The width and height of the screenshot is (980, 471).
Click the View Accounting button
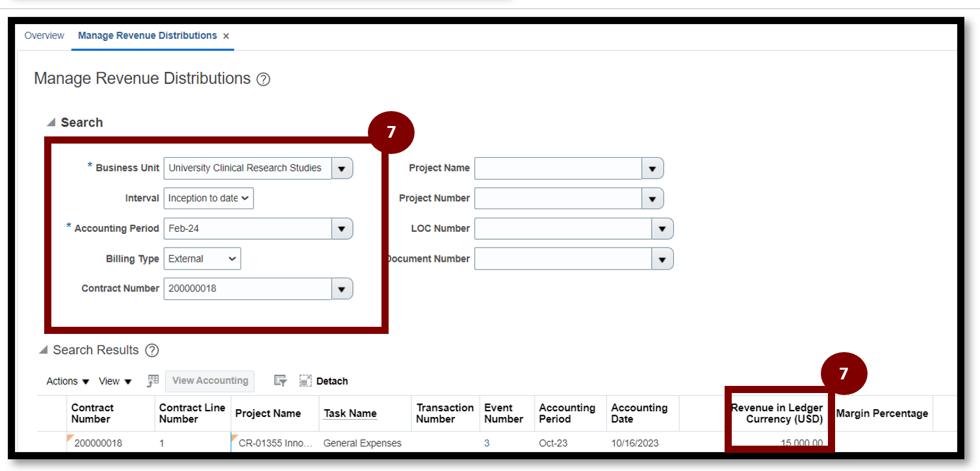(210, 381)
